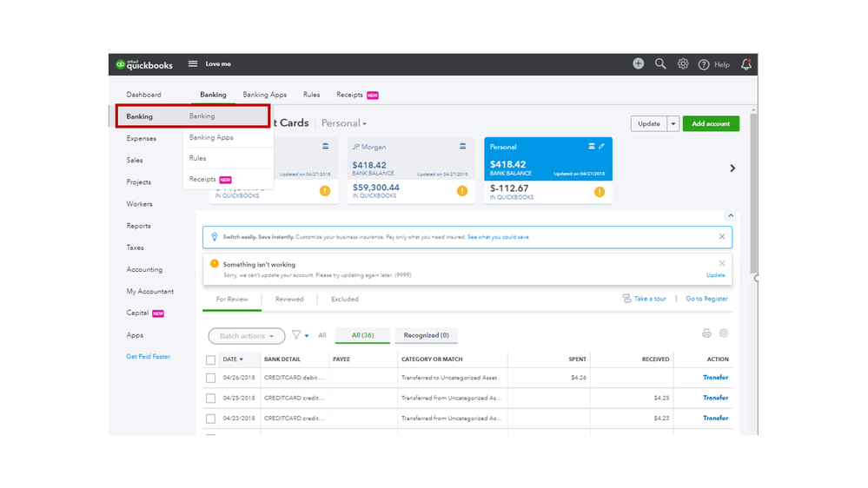Image resolution: width=868 pixels, height=488 pixels.
Task: Select the JP Morgan account card
Action: (x=411, y=170)
